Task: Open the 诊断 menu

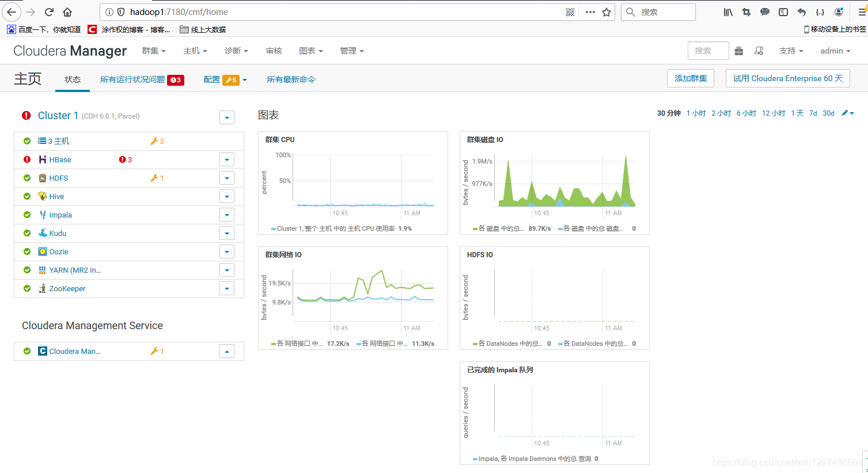Action: click(236, 51)
